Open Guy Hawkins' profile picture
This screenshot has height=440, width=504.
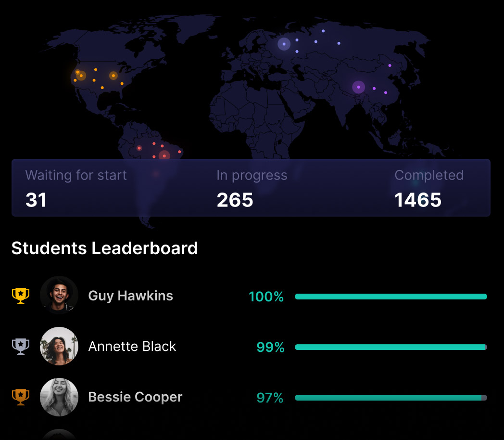point(59,295)
